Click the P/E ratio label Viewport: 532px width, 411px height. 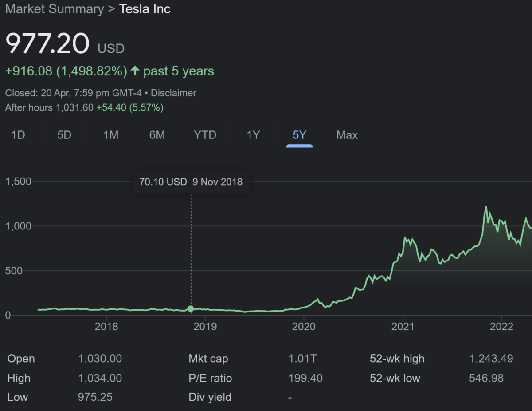211,378
